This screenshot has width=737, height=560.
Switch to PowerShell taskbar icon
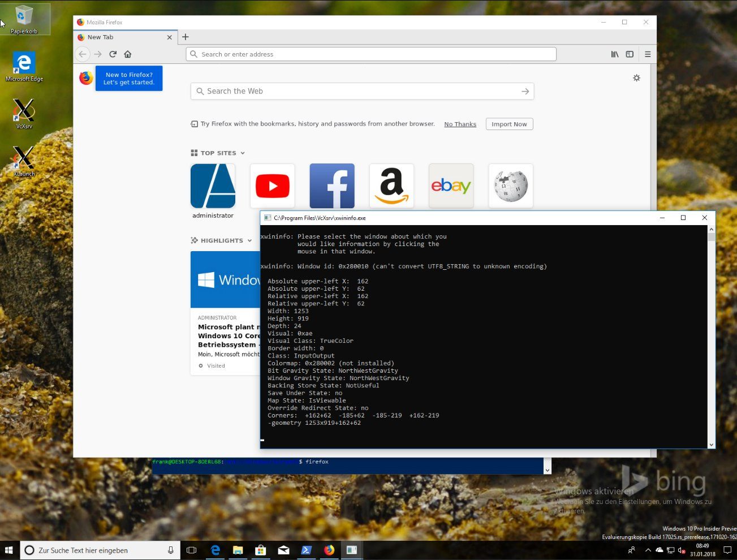306,550
